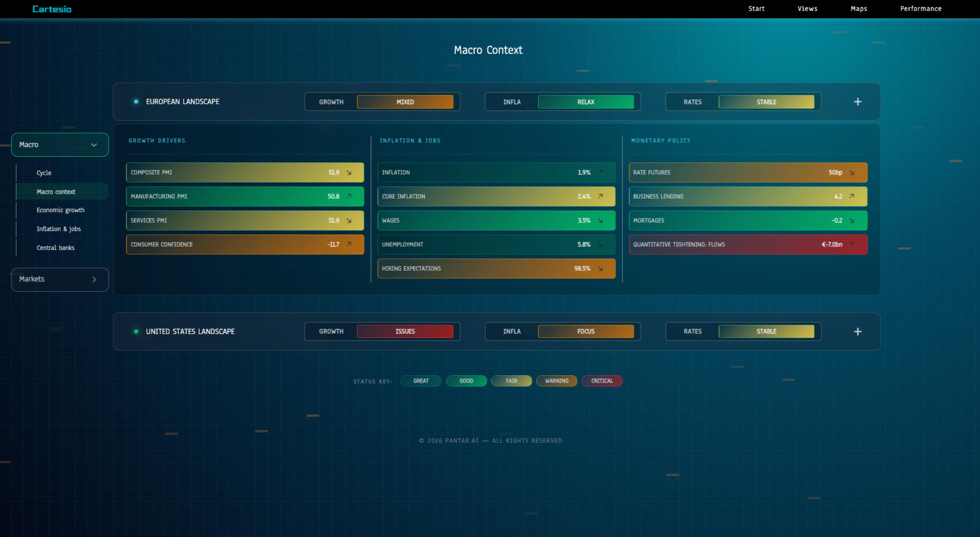The image size is (980, 537).
Task: Click the Cartesio logo
Action: [x=52, y=9]
